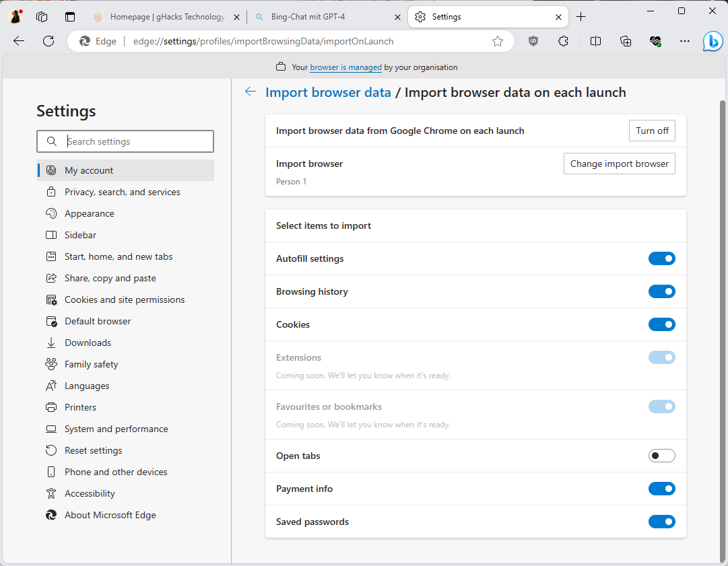Screen dimensions: 728x566
Task: Open My account settings section
Action: click(x=125, y=170)
